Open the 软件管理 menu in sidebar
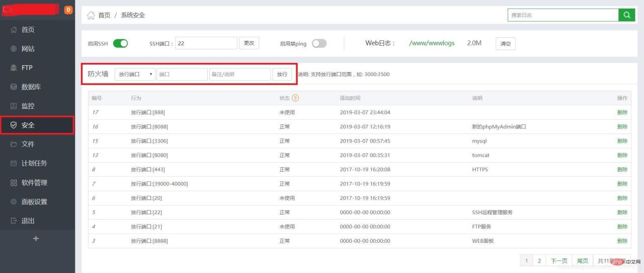 [x=34, y=182]
